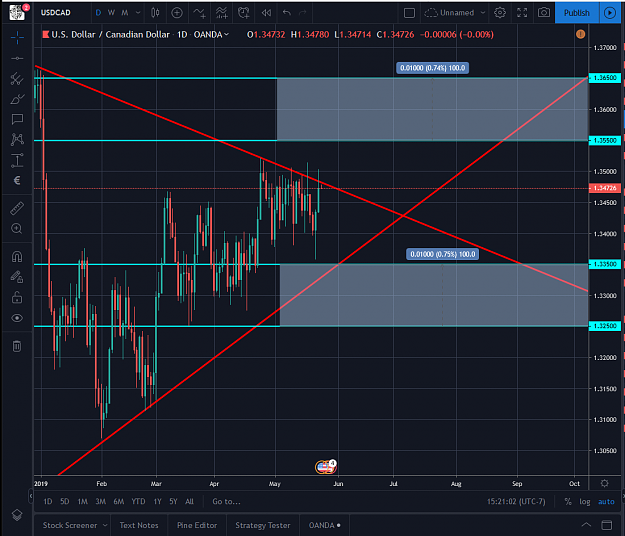This screenshot has width=625, height=536.
Task: Undo the last chart action
Action: (x=287, y=13)
